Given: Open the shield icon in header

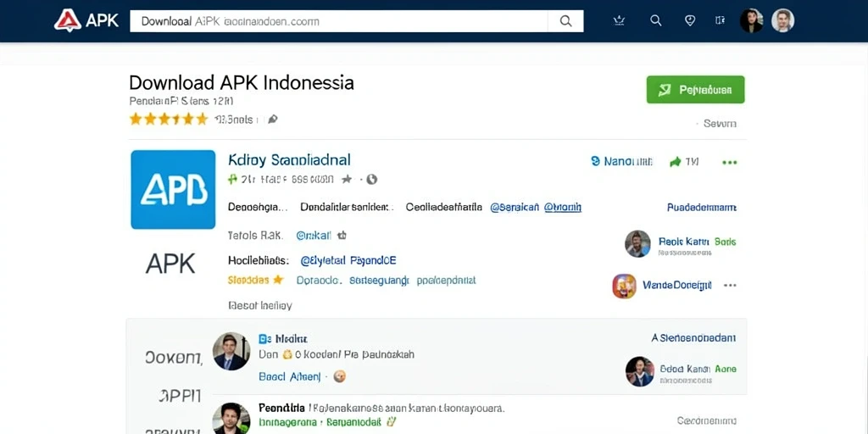Looking at the screenshot, I should coord(690,20).
